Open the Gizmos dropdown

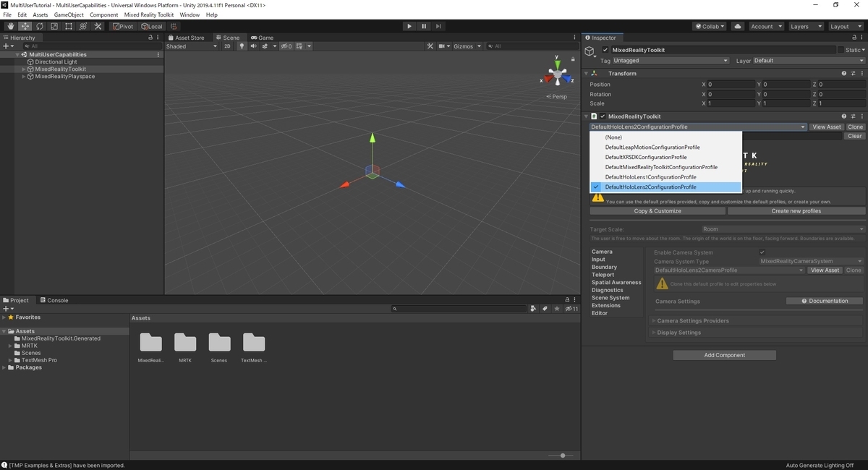pos(467,46)
